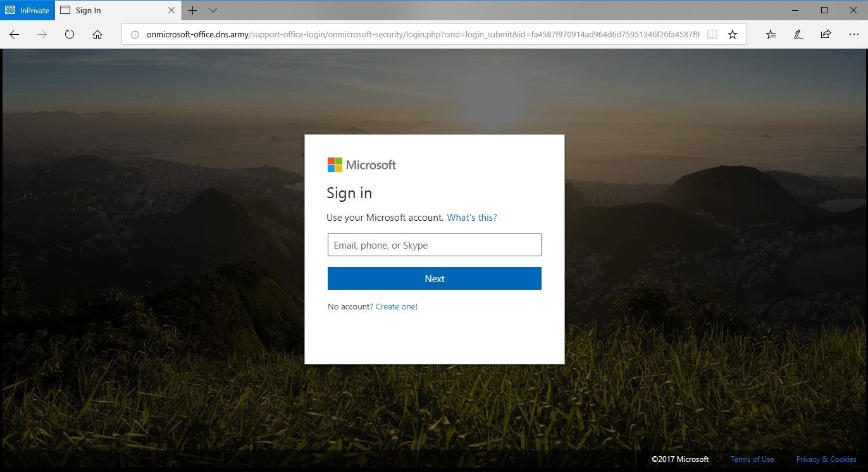Go back to the previous page
The height and width of the screenshot is (472, 868).
(x=14, y=35)
